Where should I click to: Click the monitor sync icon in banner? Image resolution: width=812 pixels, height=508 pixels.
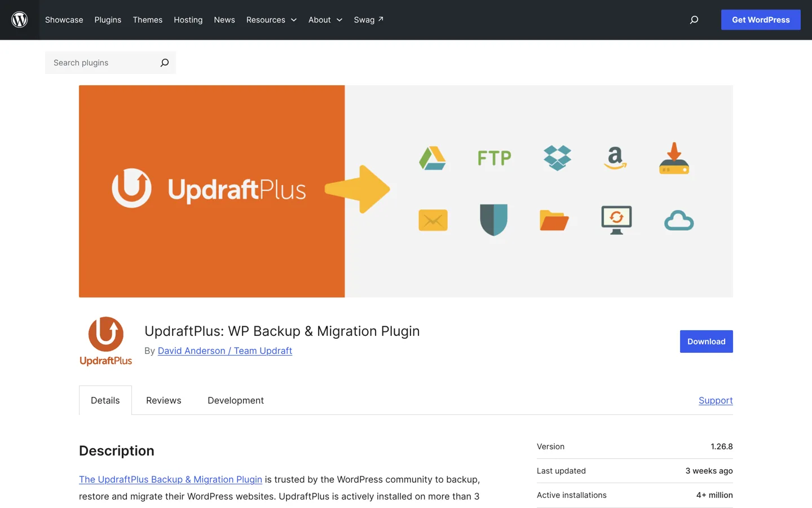point(616,220)
